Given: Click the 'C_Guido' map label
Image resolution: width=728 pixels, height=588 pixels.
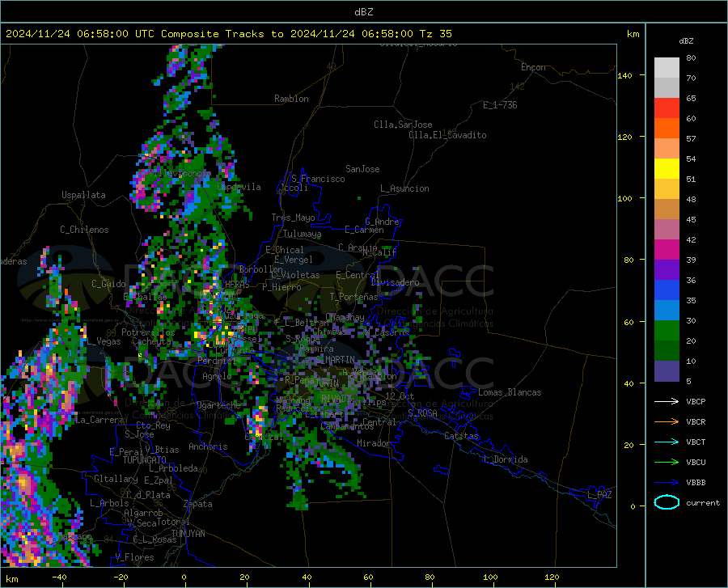Looking at the screenshot, I should (x=108, y=284).
